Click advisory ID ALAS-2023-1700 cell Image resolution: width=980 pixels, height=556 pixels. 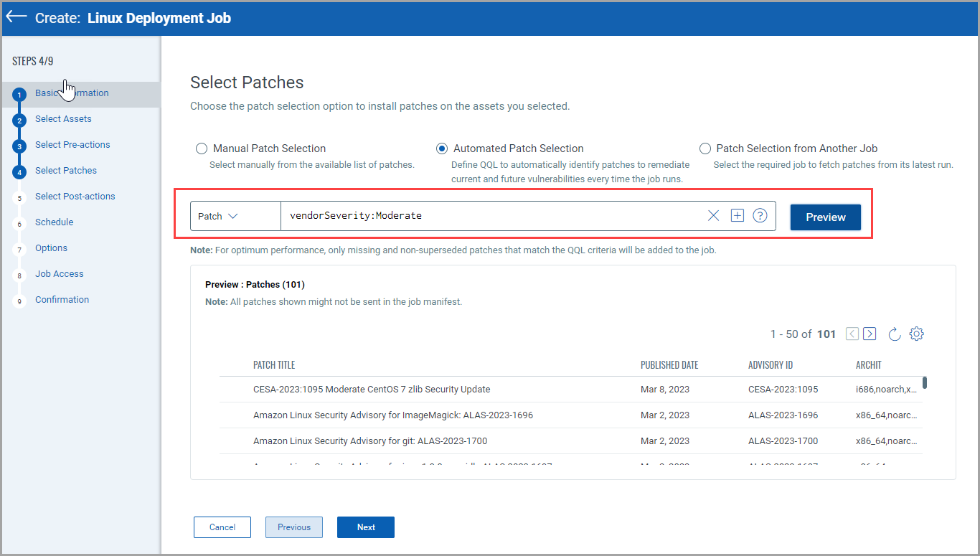tap(783, 441)
